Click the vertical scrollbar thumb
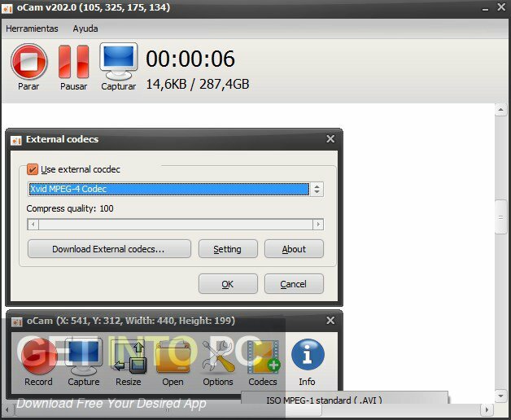 point(500,217)
